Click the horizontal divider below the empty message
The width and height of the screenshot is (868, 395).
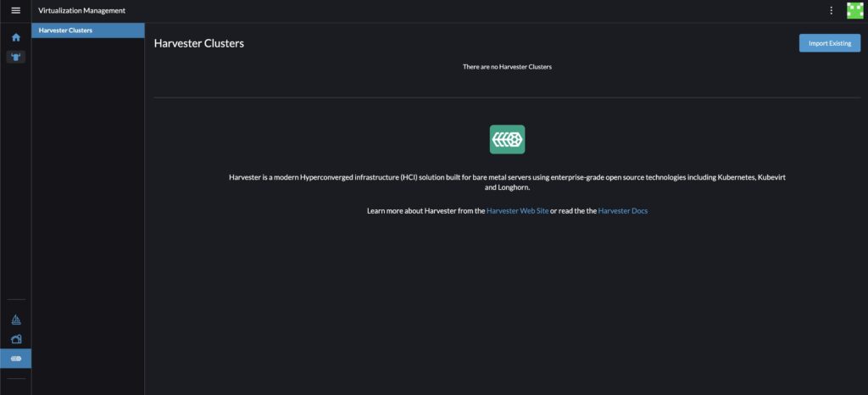click(x=507, y=97)
